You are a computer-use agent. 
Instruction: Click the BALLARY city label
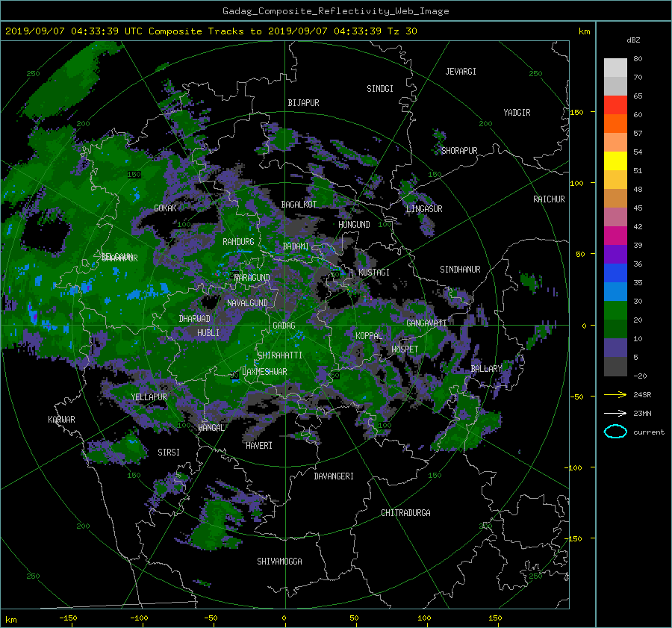coord(486,369)
